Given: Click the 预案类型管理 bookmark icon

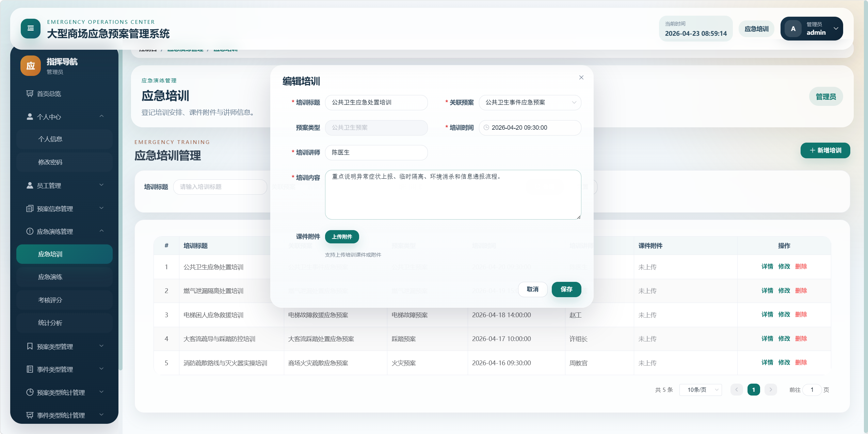Looking at the screenshot, I should 30,346.
